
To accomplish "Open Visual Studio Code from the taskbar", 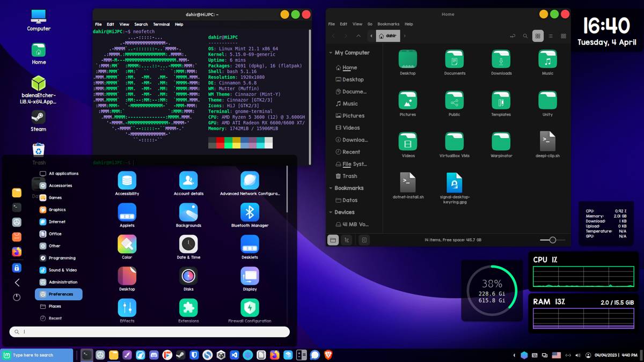I will (235, 355).
